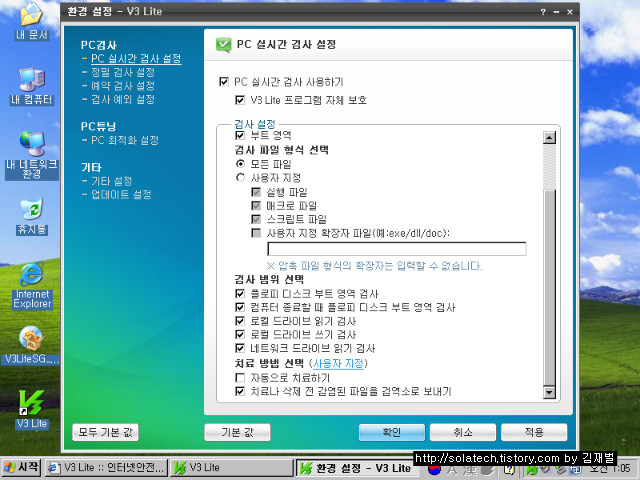Select the 사용자 지정 radio button

pyautogui.click(x=240, y=178)
